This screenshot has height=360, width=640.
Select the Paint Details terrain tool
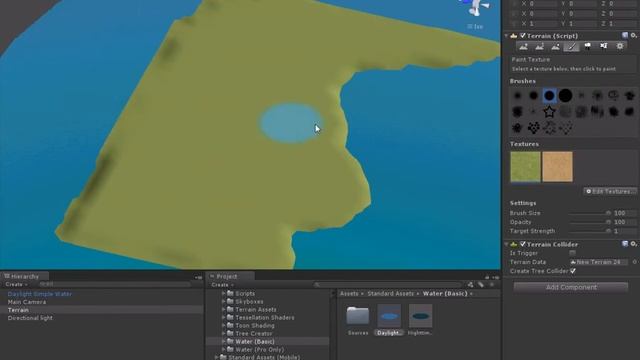tap(604, 47)
